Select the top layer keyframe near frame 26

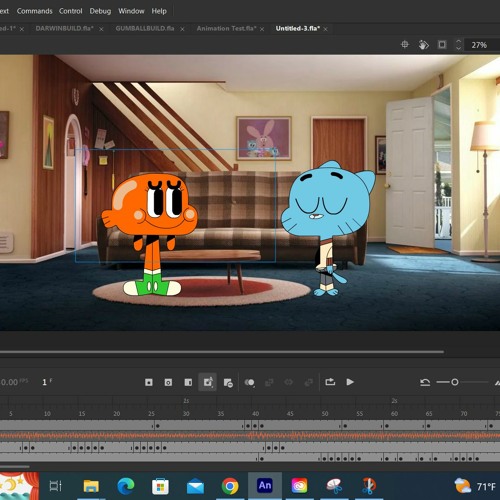coord(158,426)
